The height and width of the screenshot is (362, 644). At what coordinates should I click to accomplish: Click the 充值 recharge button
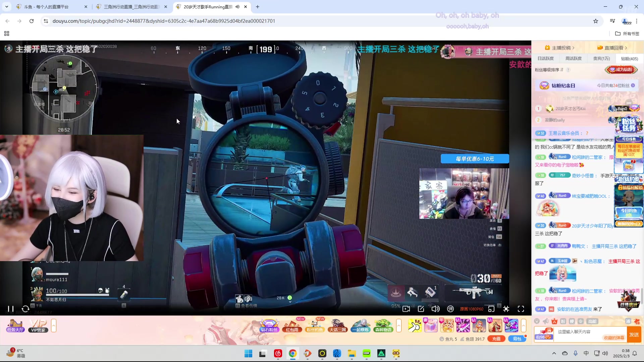(x=496, y=339)
